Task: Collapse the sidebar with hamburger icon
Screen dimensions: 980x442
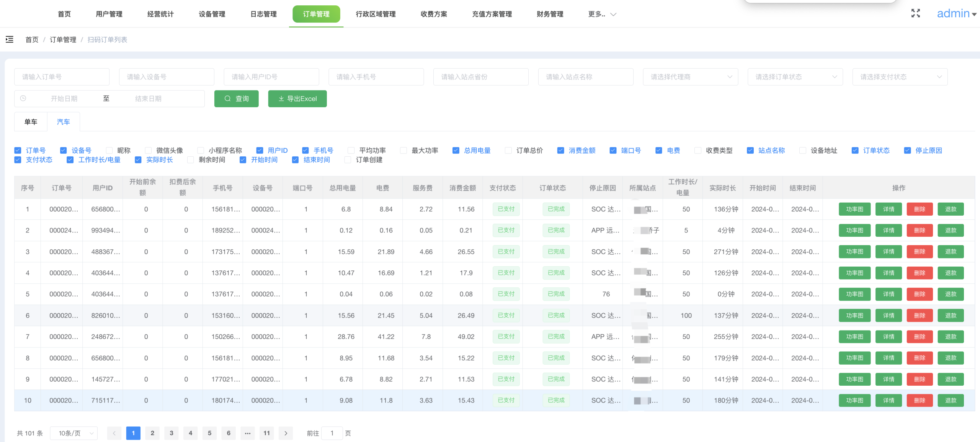Action: tap(10, 39)
